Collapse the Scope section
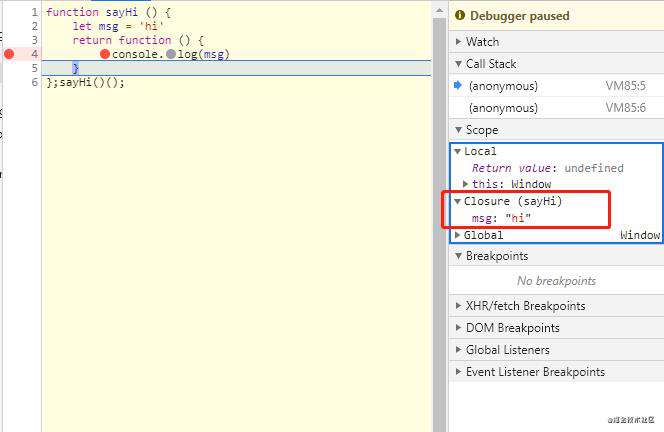664x432 pixels. (x=556, y=130)
